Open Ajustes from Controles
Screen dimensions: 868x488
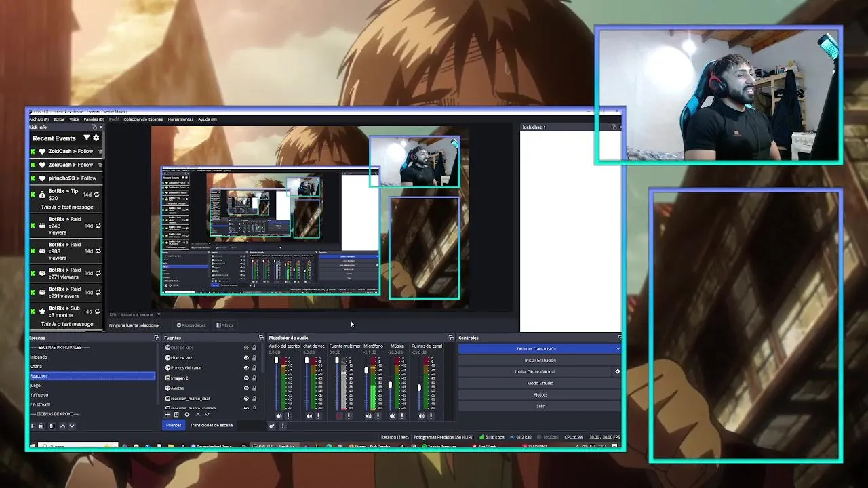coord(540,394)
